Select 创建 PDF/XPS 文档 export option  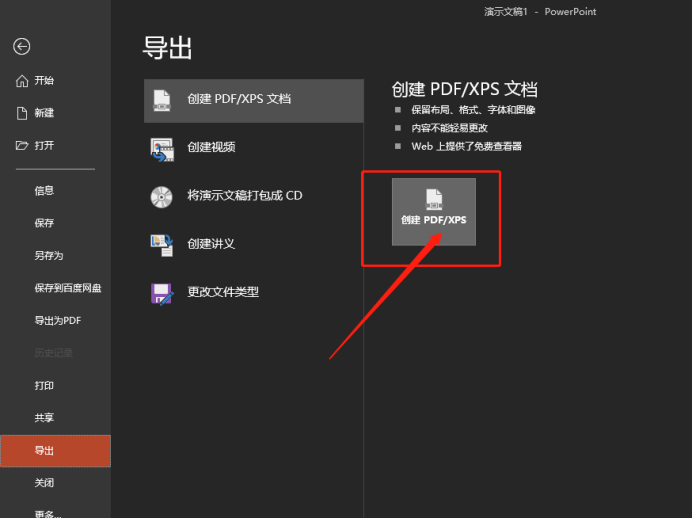(254, 101)
